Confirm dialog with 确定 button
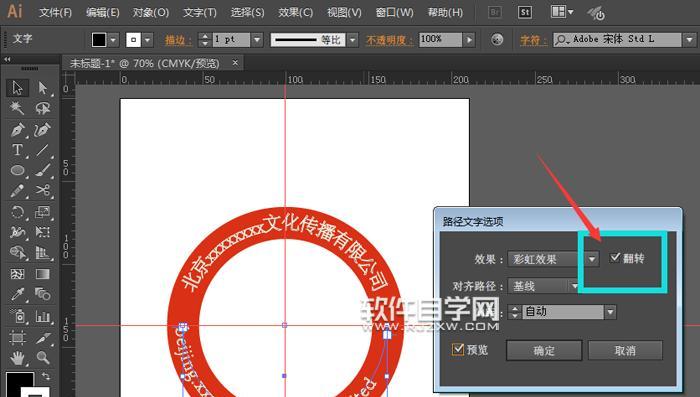Screen dimensions: 700x397 point(544,351)
